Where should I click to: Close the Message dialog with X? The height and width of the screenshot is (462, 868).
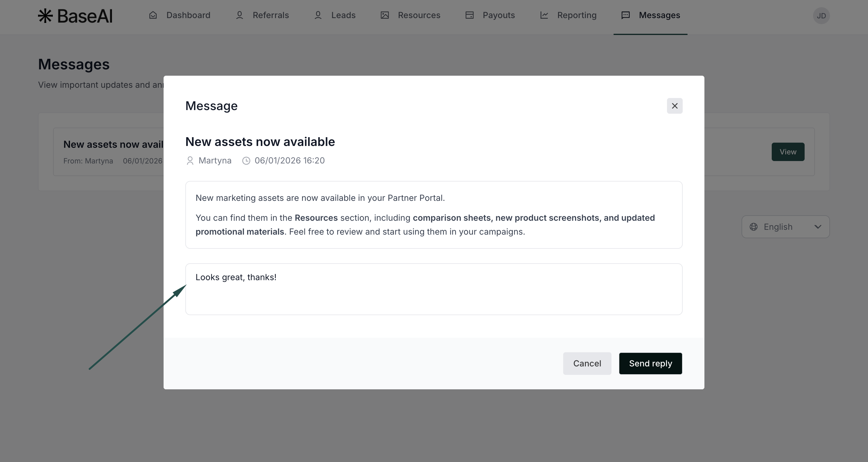(x=675, y=106)
